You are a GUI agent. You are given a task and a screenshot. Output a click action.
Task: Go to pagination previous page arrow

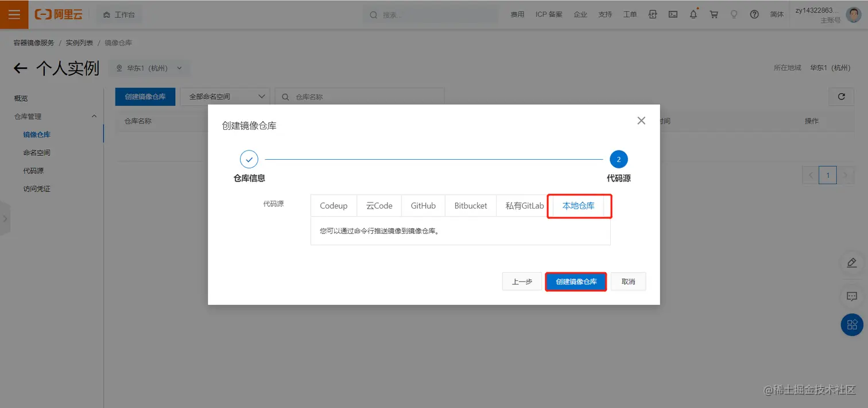810,175
